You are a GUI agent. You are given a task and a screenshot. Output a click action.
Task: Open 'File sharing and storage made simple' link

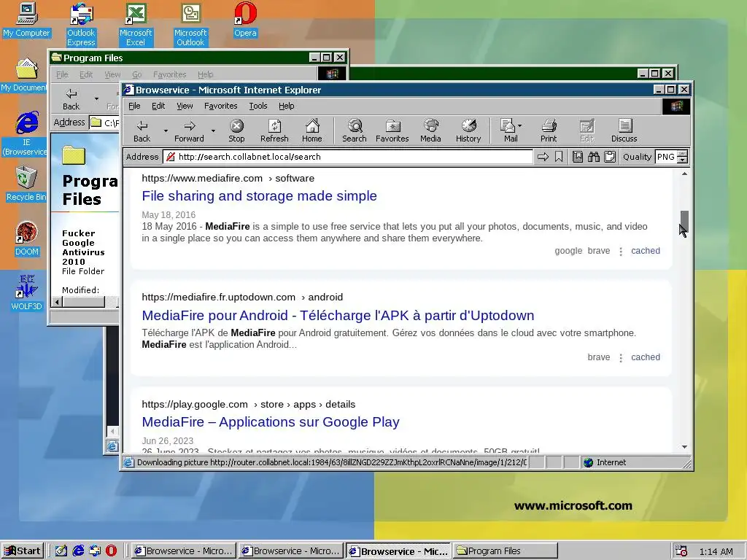[259, 195]
